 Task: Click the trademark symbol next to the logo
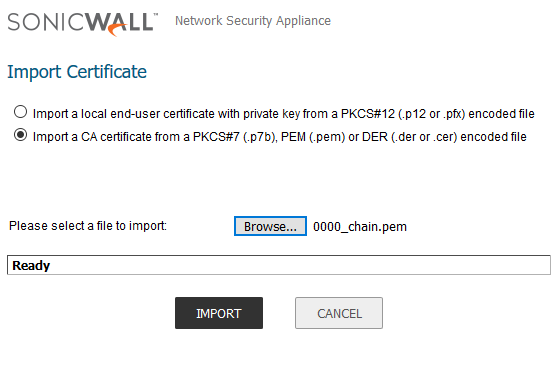coord(156,15)
